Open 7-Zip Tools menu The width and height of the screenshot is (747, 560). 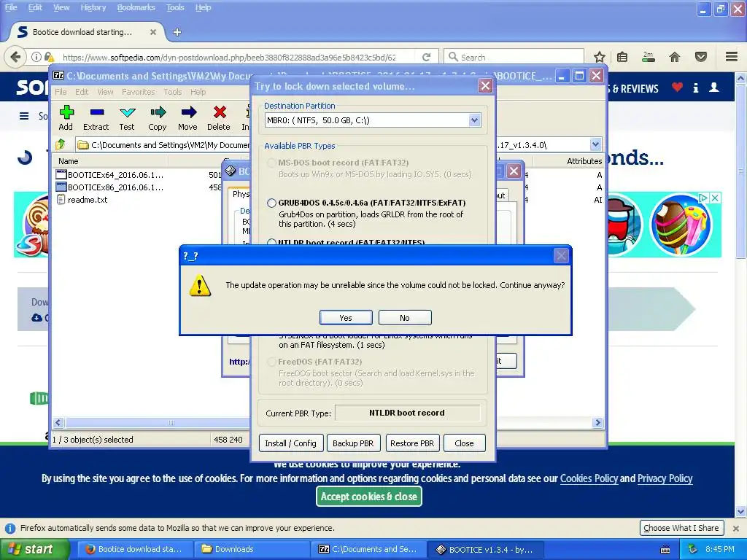pyautogui.click(x=173, y=92)
